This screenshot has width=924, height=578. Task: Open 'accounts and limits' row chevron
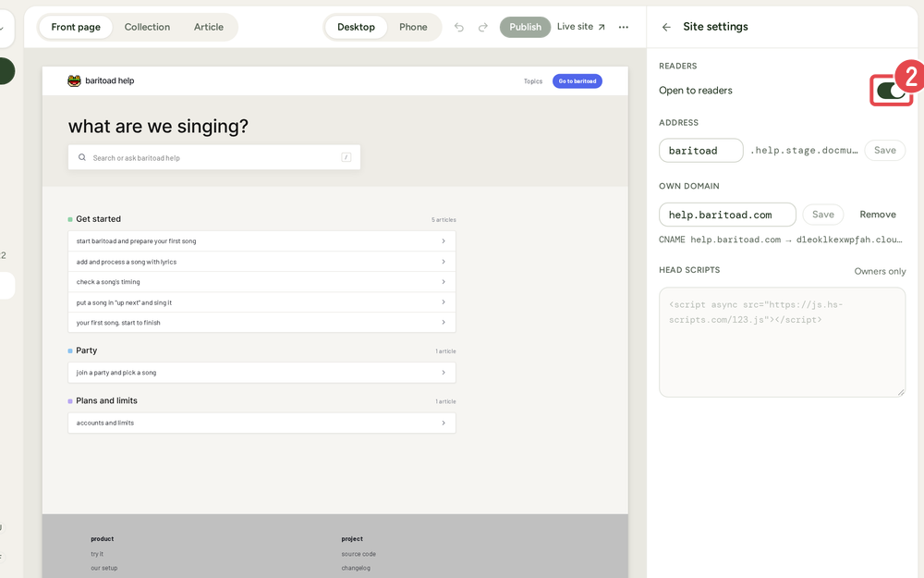pyautogui.click(x=444, y=423)
